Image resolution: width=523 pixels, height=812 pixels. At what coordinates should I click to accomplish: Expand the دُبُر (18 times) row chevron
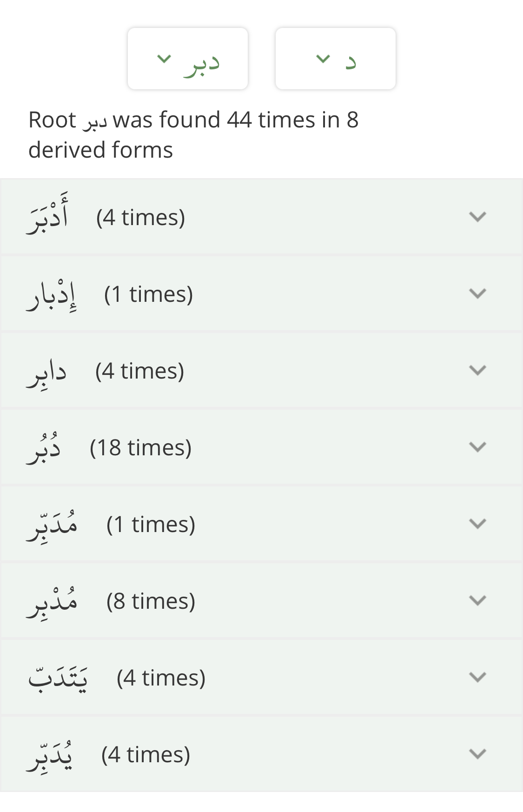tap(477, 447)
